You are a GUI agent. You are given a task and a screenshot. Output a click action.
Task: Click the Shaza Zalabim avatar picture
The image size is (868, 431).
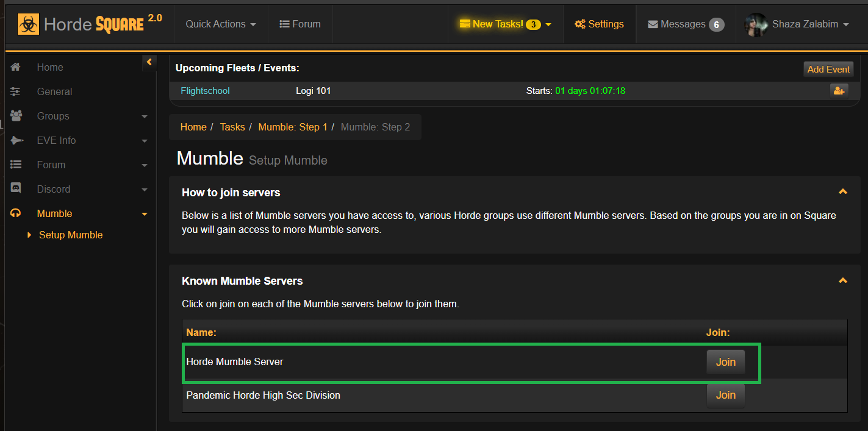click(756, 24)
